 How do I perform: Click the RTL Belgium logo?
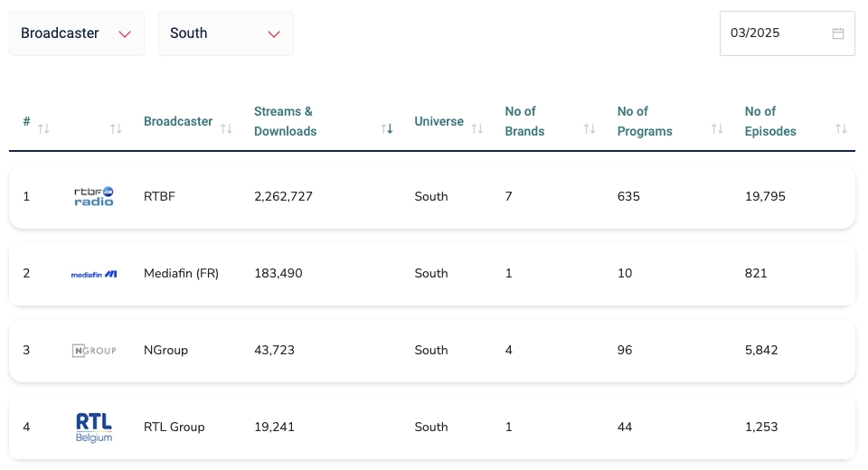point(94,427)
